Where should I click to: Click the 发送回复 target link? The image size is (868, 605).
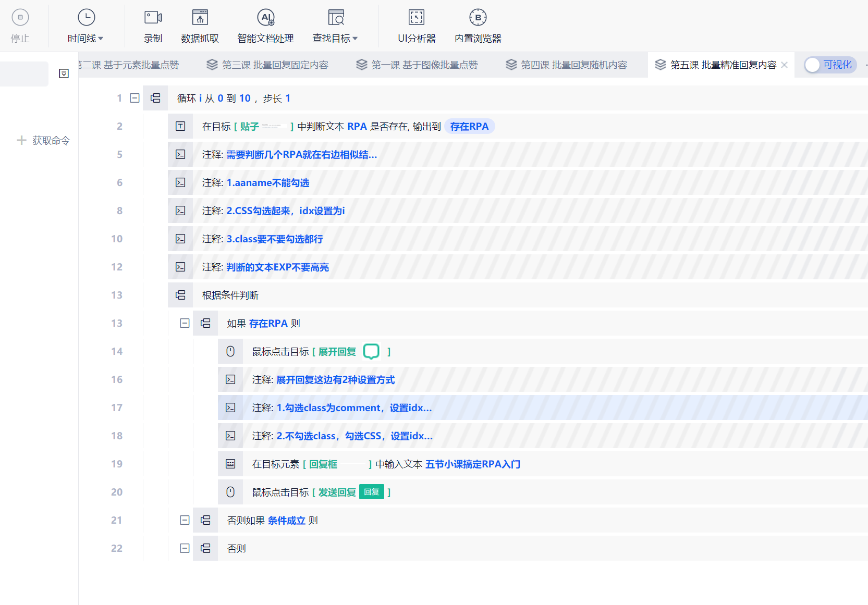337,492
